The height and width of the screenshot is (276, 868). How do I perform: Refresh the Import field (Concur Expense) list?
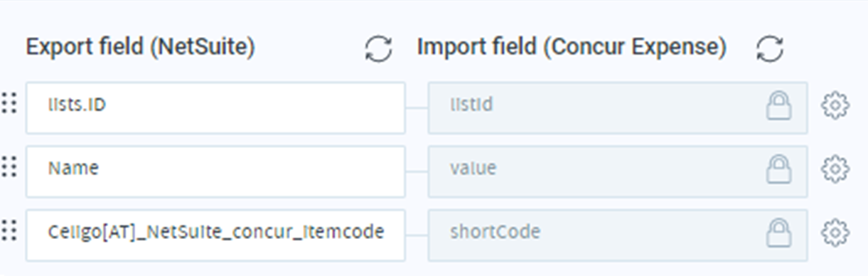tap(769, 49)
